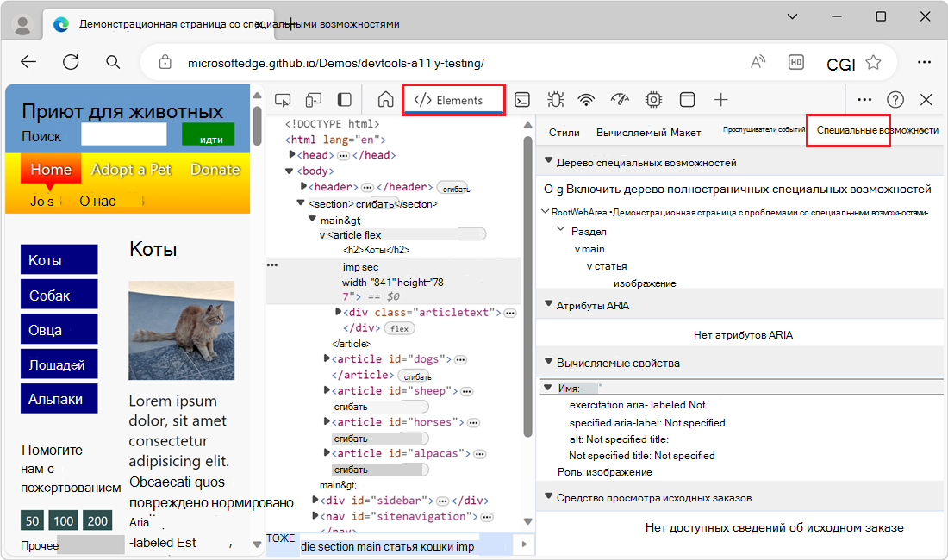Open the Console tool icon
The image size is (948, 560).
[522, 100]
